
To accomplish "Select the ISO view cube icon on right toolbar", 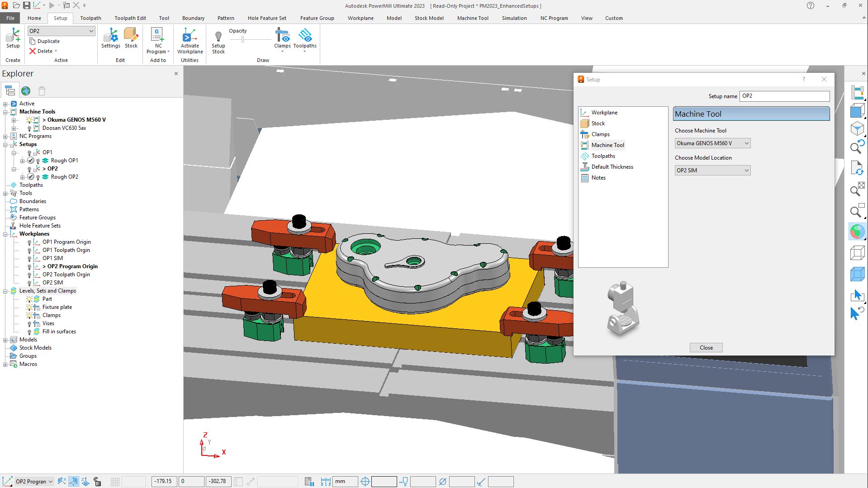I will (857, 128).
